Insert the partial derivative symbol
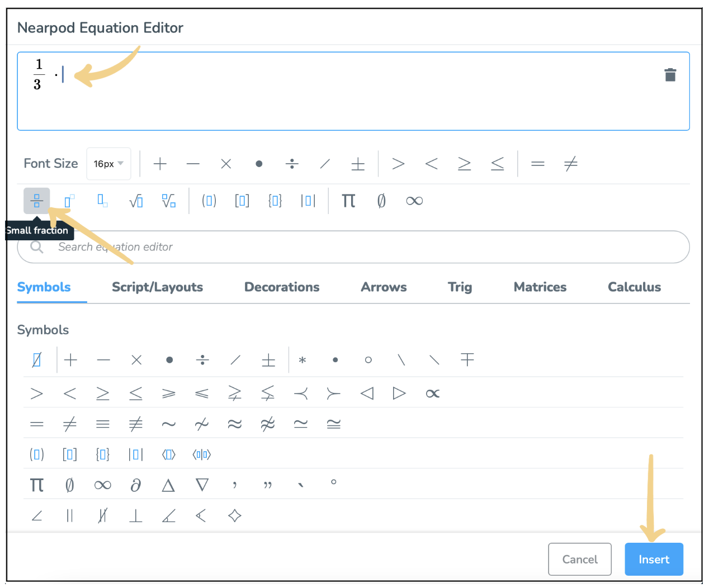This screenshot has width=709, height=588. (135, 485)
